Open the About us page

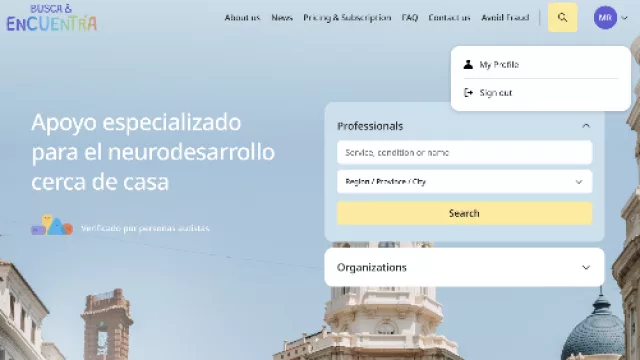point(242,18)
